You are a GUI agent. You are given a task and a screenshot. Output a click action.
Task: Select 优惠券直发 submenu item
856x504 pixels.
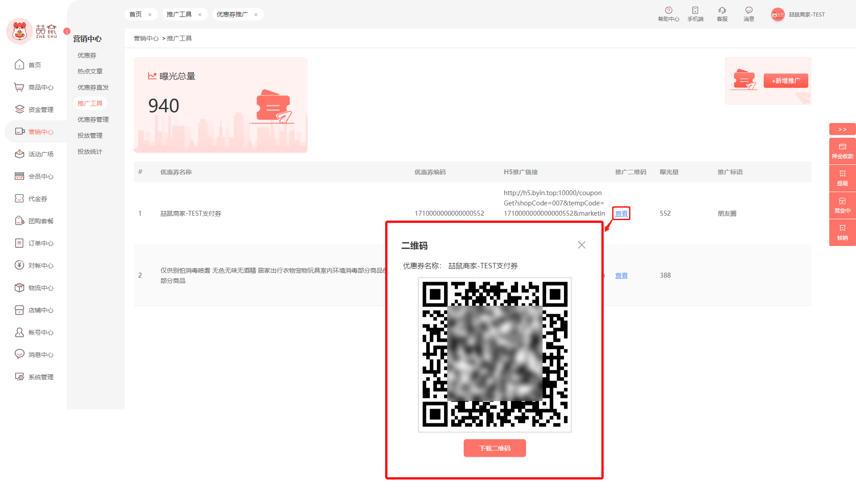[x=93, y=87]
